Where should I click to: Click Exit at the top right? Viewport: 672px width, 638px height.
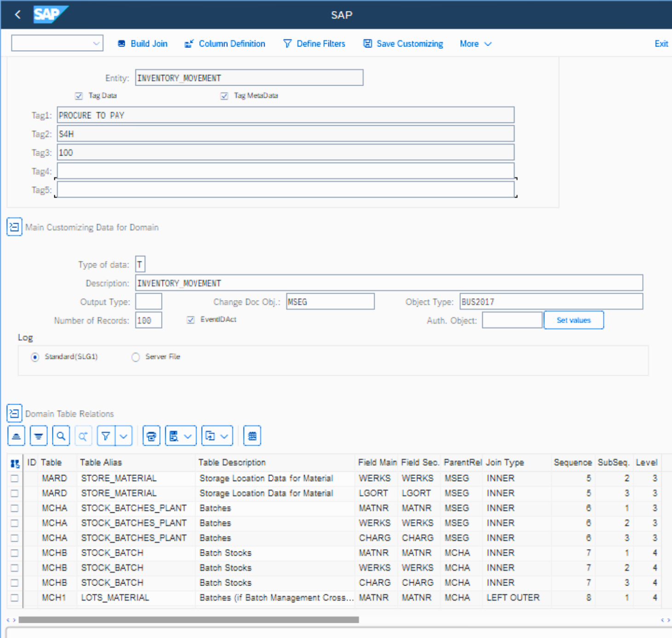[661, 44]
